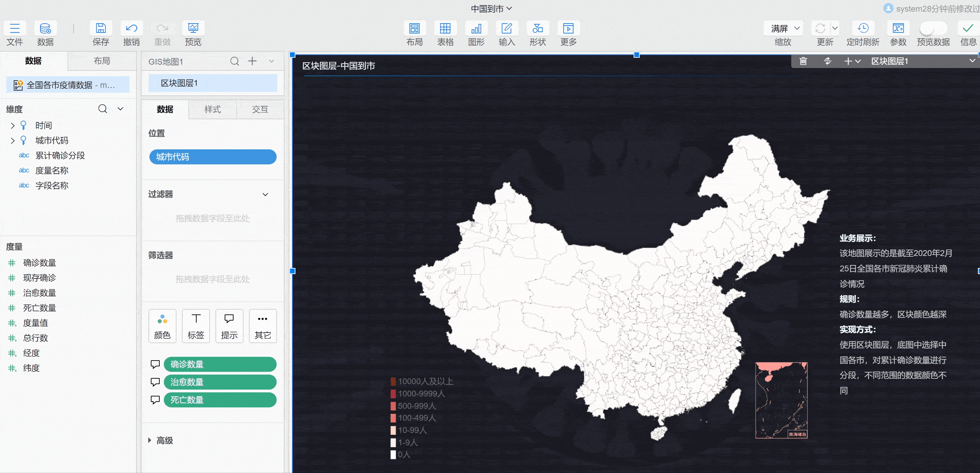The width and height of the screenshot is (980, 473).
Task: Open the dropdown arrow next to 更新
Action: point(835,28)
